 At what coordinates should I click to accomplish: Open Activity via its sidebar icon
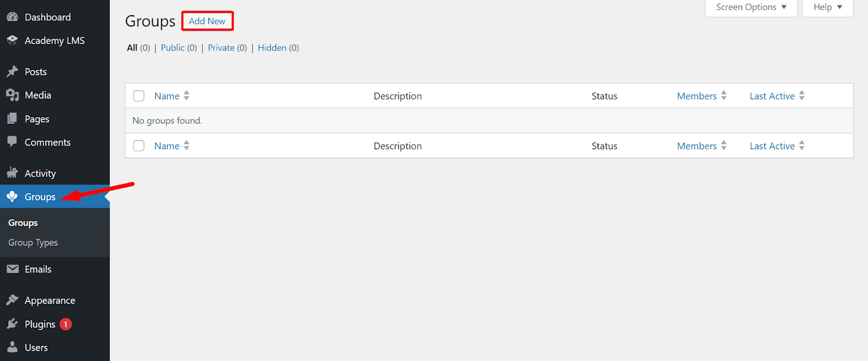click(x=12, y=173)
